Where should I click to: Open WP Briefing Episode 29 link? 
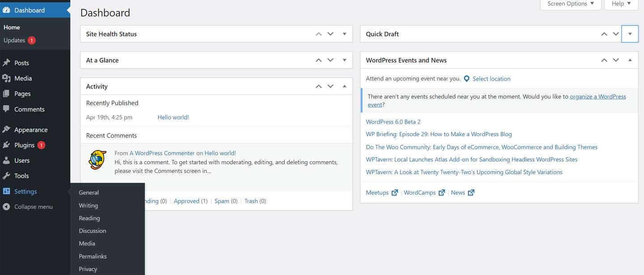(x=439, y=134)
